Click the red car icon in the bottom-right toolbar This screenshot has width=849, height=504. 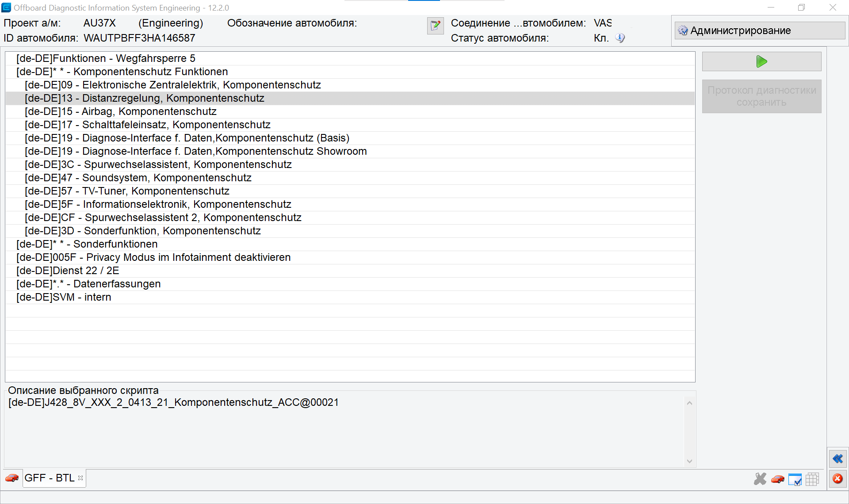coord(777,479)
